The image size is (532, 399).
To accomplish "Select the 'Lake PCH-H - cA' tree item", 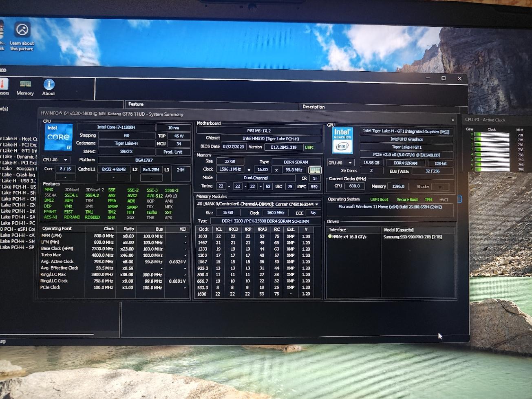I will [18, 235].
